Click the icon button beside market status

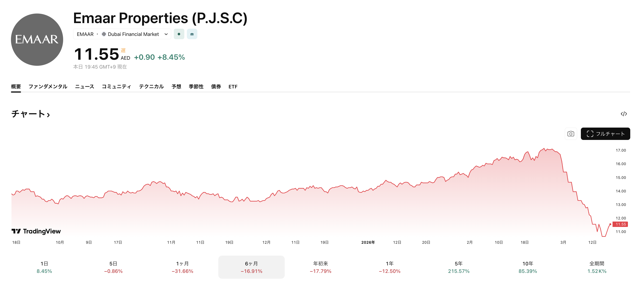(x=192, y=34)
